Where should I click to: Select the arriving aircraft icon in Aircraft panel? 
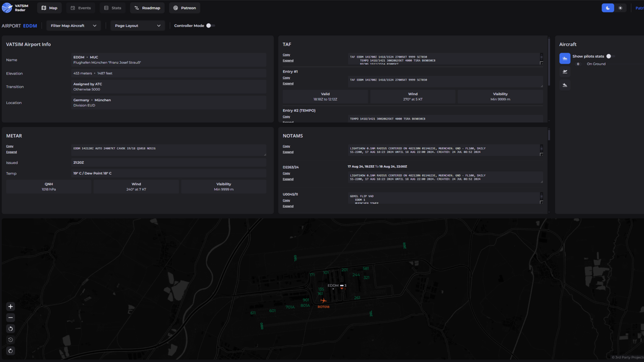tap(565, 85)
